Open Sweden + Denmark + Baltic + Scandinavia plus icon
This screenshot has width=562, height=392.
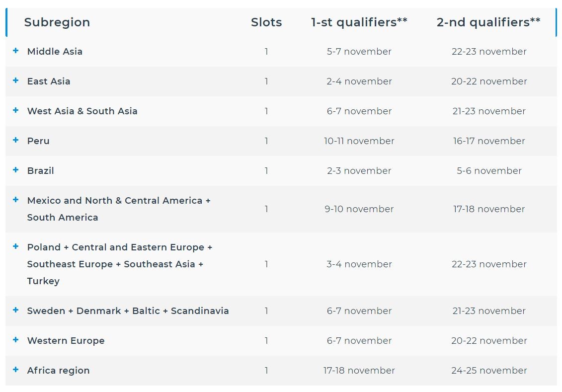16,310
